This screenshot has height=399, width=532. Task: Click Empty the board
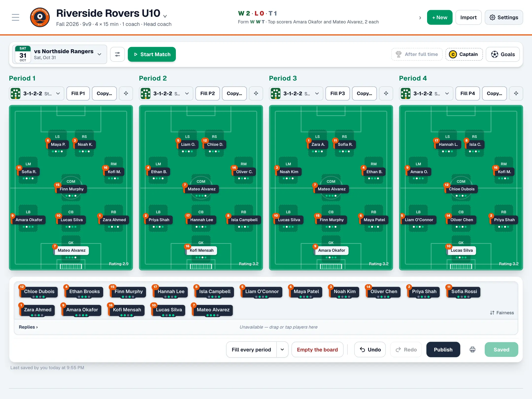click(317, 349)
